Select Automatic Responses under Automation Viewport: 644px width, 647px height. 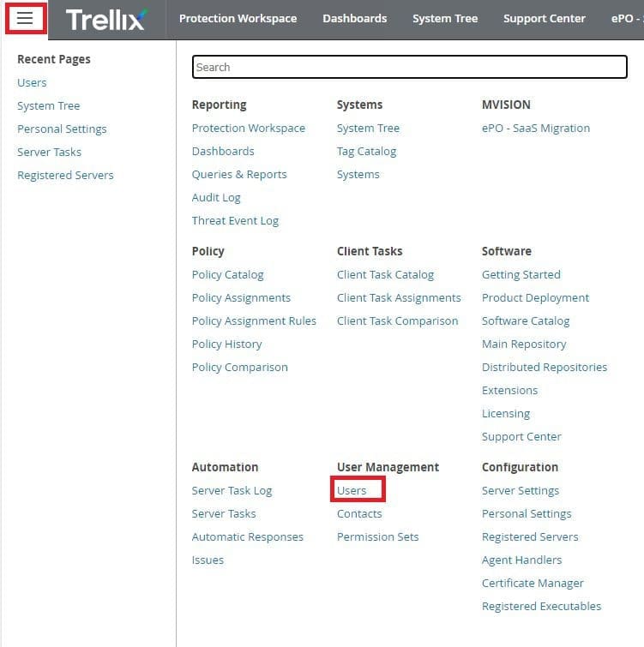click(247, 536)
